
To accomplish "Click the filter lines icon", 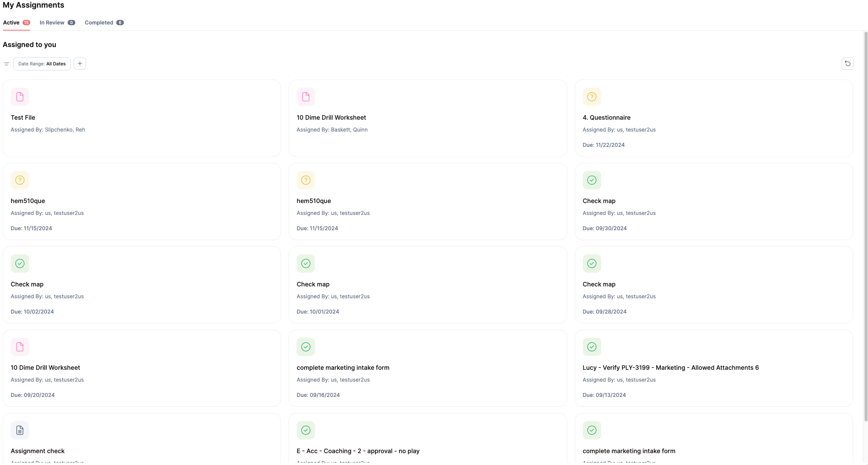I will pyautogui.click(x=6, y=64).
